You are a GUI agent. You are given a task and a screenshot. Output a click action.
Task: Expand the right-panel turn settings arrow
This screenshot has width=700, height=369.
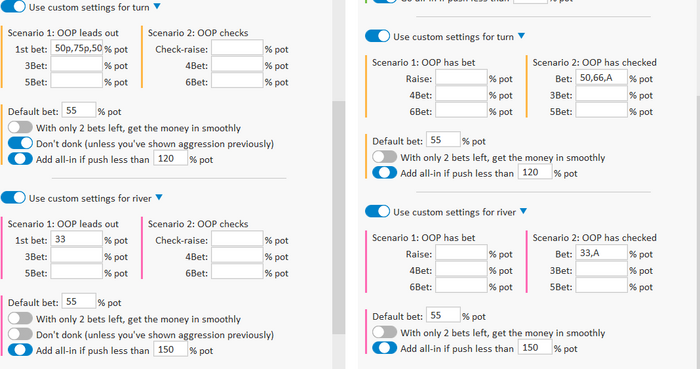pyautogui.click(x=521, y=36)
